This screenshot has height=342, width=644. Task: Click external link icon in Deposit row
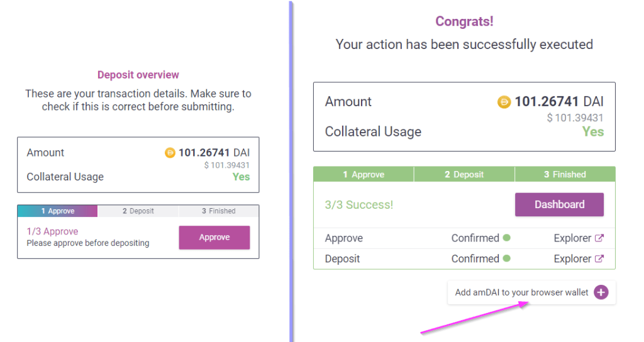click(599, 258)
